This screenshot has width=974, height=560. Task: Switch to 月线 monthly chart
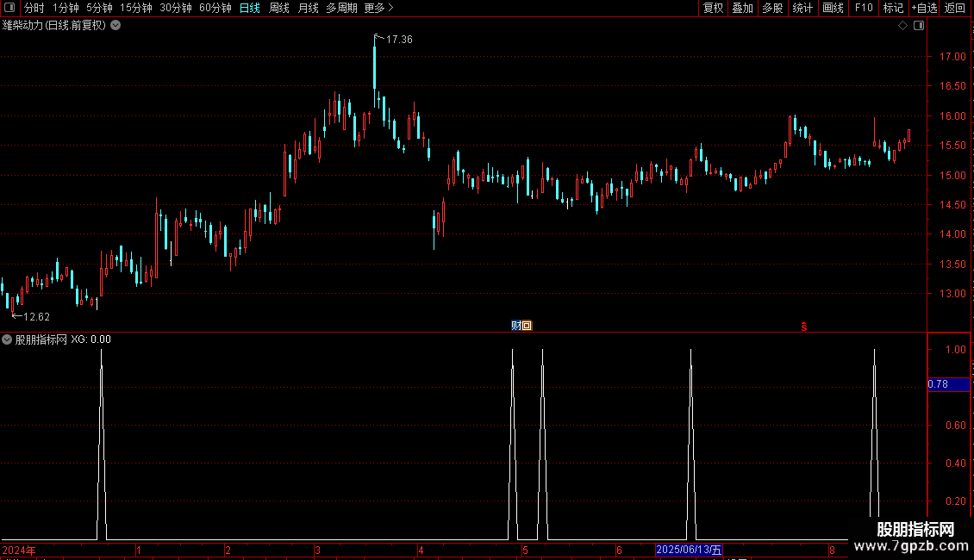pos(308,8)
